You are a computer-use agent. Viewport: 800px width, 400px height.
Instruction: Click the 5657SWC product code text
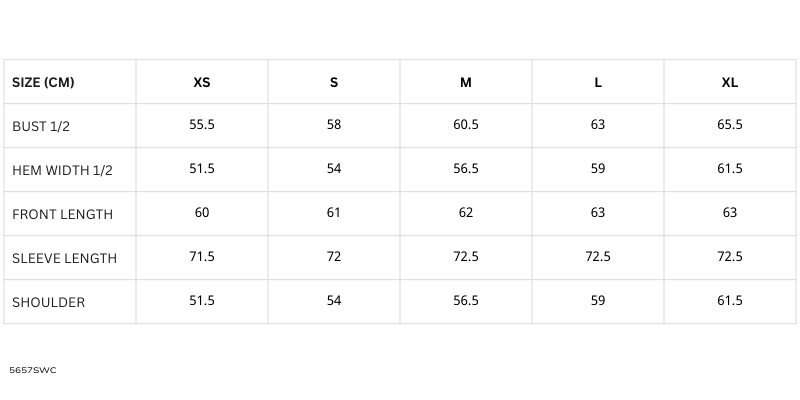click(x=33, y=370)
